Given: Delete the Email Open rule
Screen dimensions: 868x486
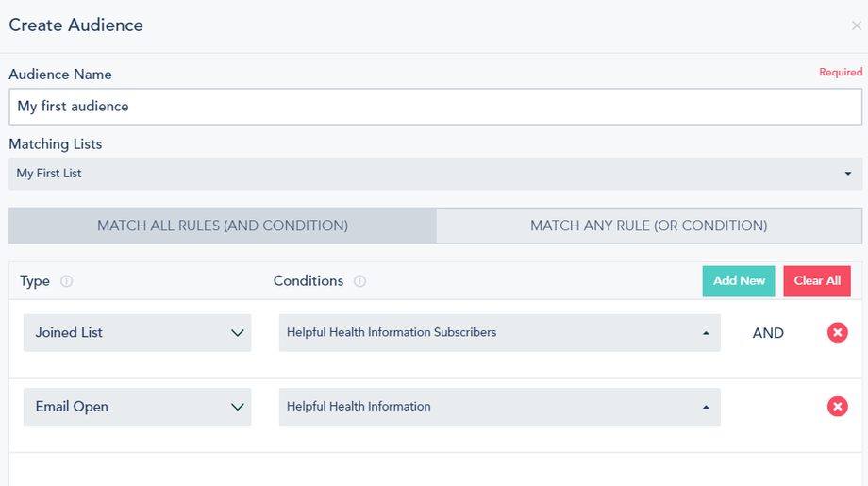Looking at the screenshot, I should [x=837, y=407].
